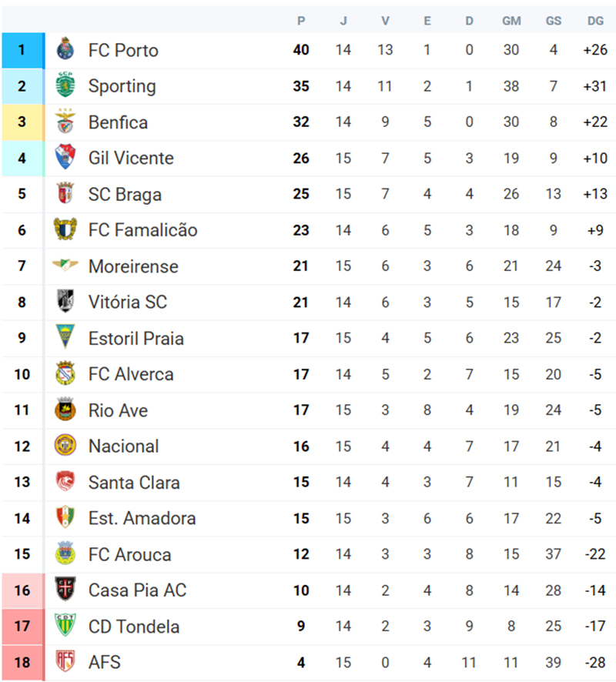Open the Santa Clara team link
This screenshot has width=616, height=682.
tap(134, 483)
